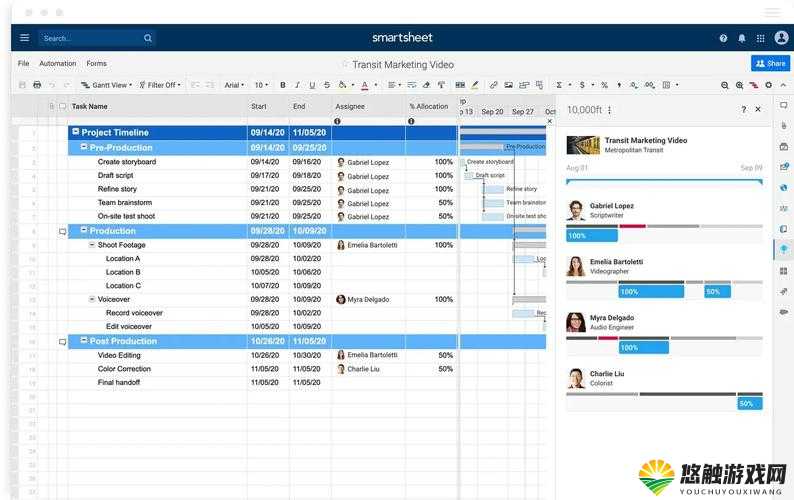Collapse the Voiceover subtasks
This screenshot has height=500, width=794.
pos(92,299)
